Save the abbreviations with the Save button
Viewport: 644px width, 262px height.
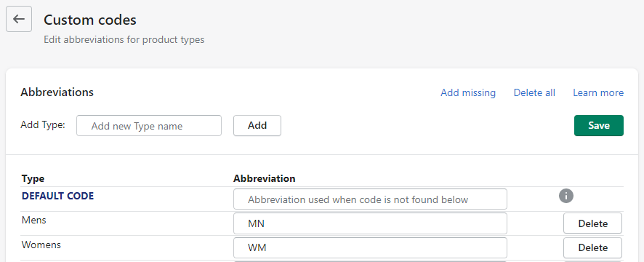click(599, 125)
